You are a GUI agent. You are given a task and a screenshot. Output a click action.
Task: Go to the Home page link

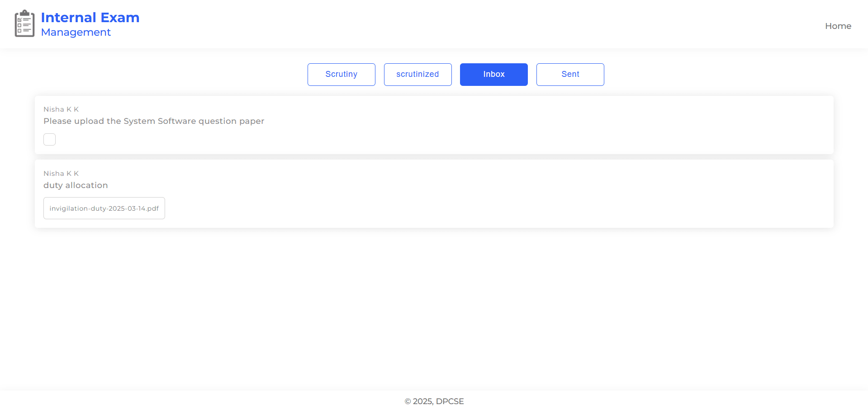pyautogui.click(x=838, y=26)
